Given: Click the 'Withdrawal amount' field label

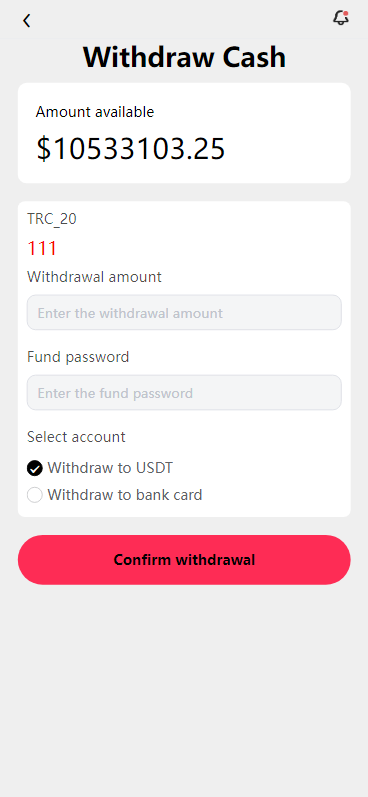Looking at the screenshot, I should [x=95, y=277].
